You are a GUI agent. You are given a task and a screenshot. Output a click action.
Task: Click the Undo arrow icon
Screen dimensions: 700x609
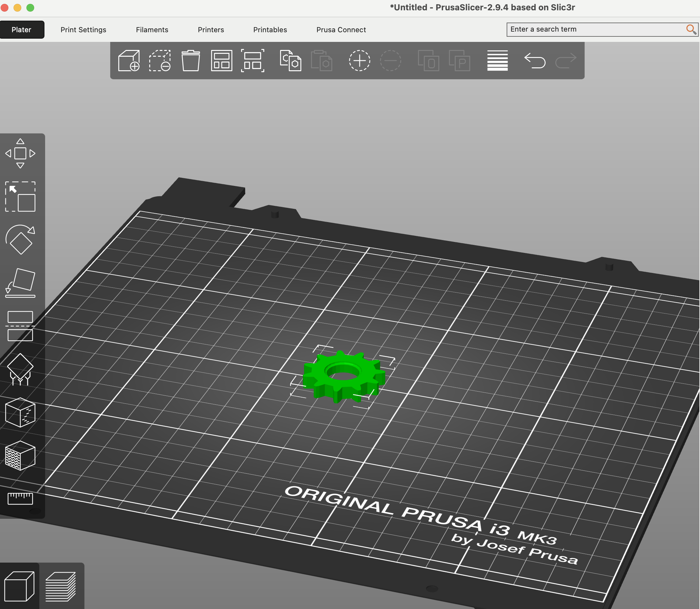coord(535,61)
